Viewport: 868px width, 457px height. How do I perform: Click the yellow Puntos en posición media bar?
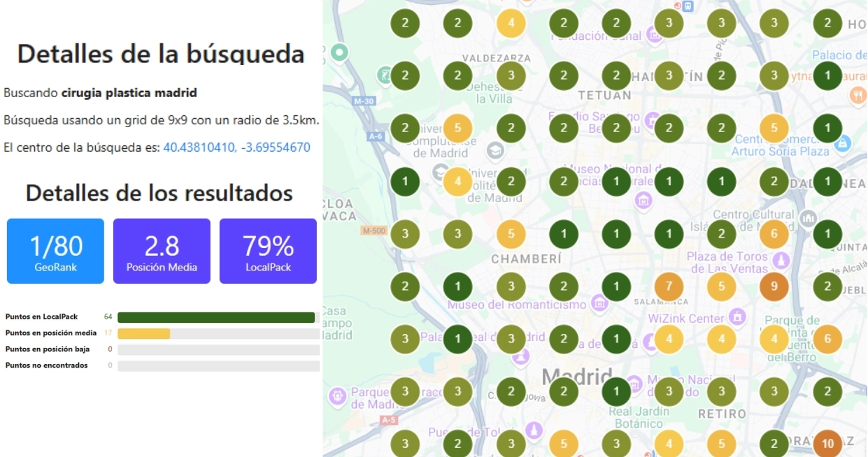pyautogui.click(x=144, y=333)
